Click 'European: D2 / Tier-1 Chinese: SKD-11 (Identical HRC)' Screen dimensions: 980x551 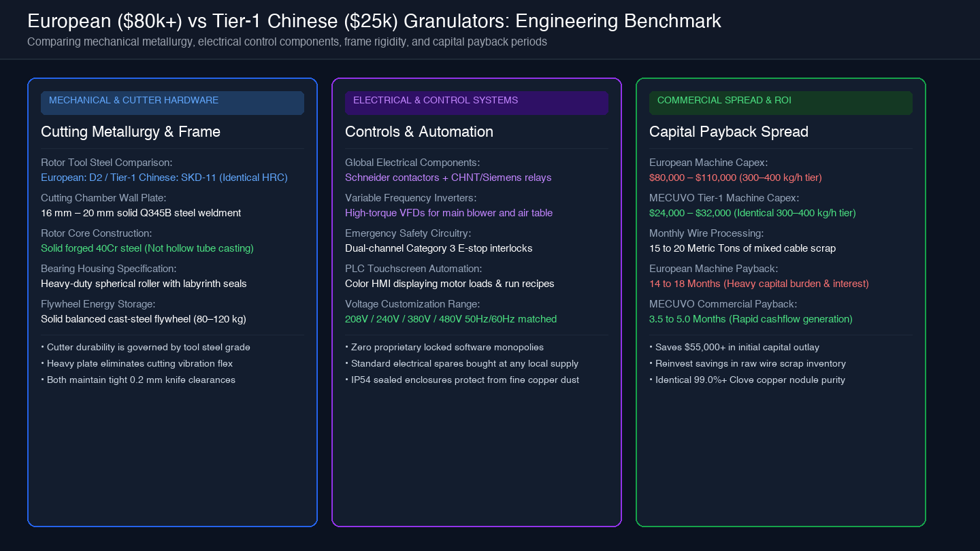click(164, 178)
